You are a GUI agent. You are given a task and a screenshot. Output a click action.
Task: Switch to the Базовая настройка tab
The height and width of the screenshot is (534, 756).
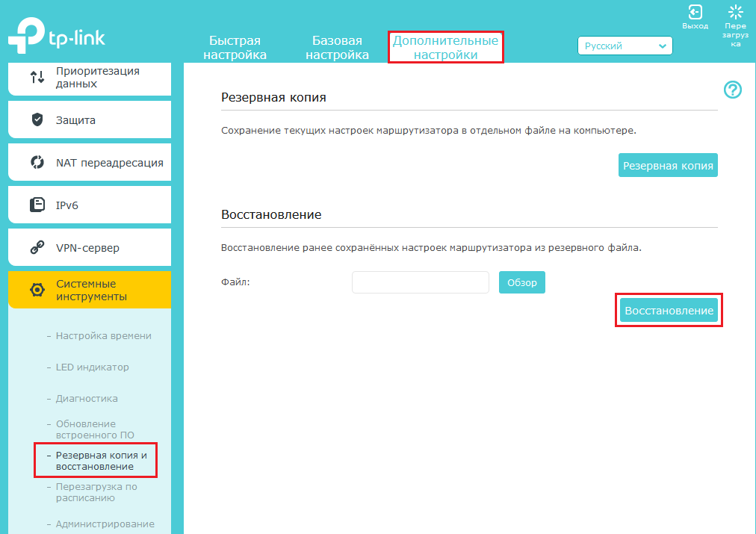tap(337, 47)
